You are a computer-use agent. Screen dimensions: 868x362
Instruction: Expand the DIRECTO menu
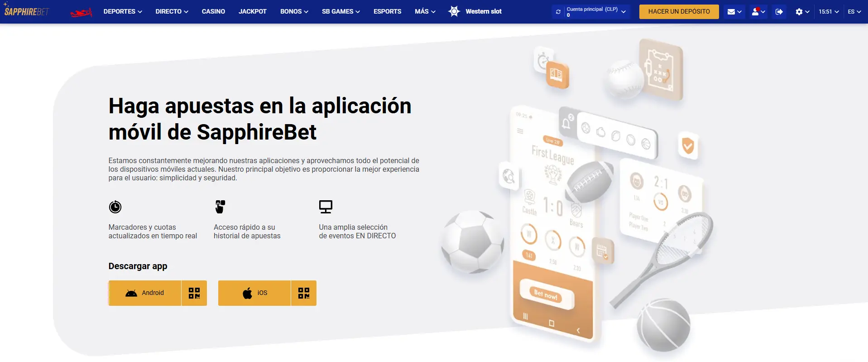(172, 11)
